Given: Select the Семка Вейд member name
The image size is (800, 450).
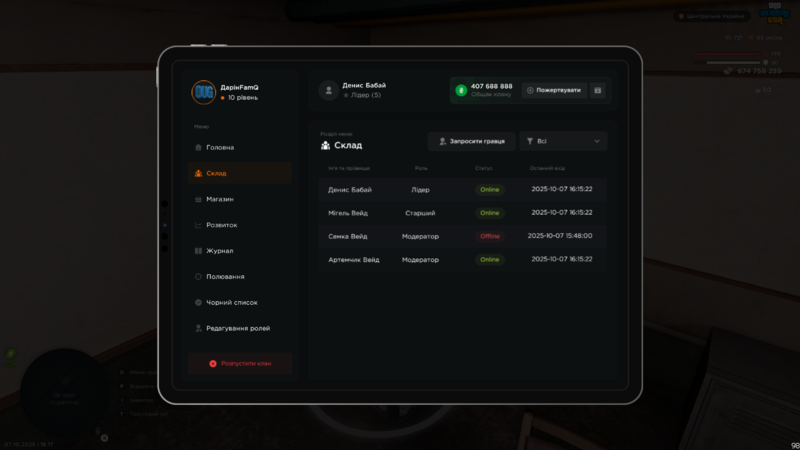Looking at the screenshot, I should [x=347, y=237].
